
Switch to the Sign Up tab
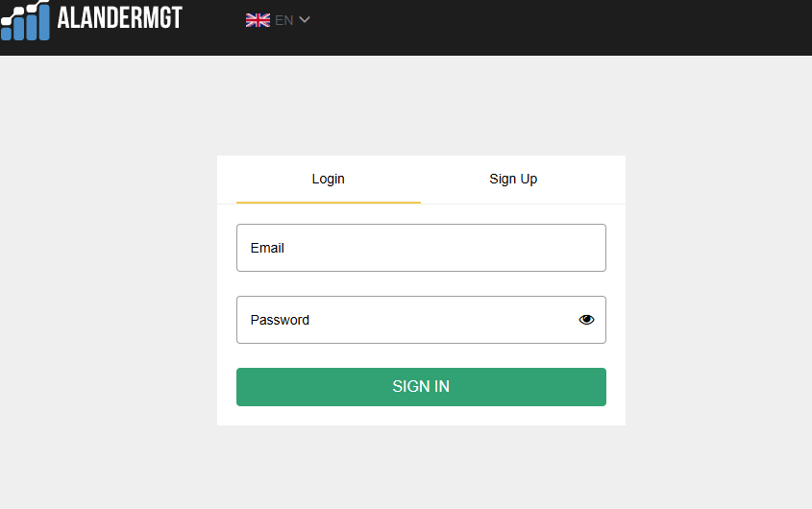(513, 180)
